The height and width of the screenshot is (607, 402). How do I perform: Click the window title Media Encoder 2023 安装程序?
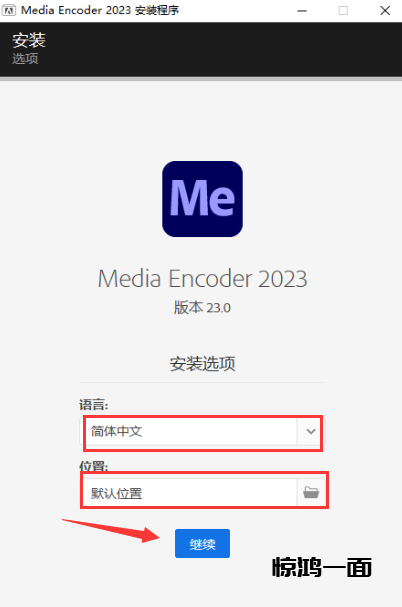[x=100, y=10]
